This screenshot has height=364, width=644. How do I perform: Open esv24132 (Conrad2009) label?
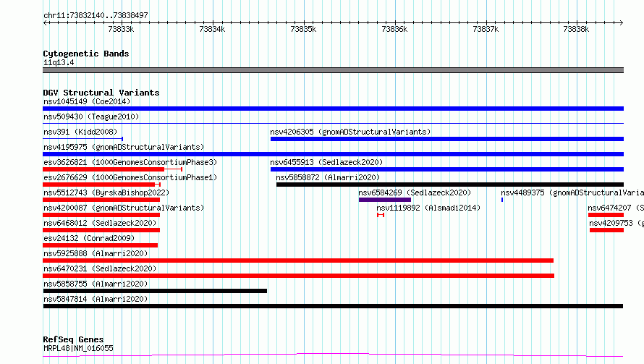89,238
